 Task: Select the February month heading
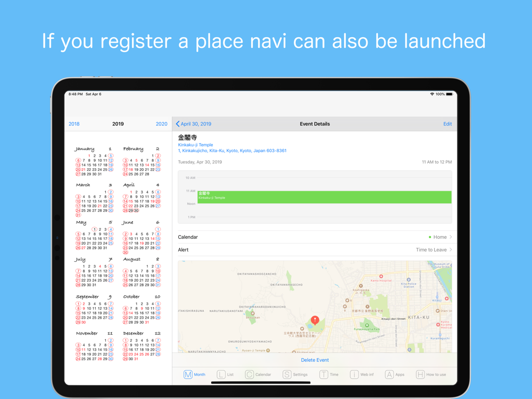point(133,149)
